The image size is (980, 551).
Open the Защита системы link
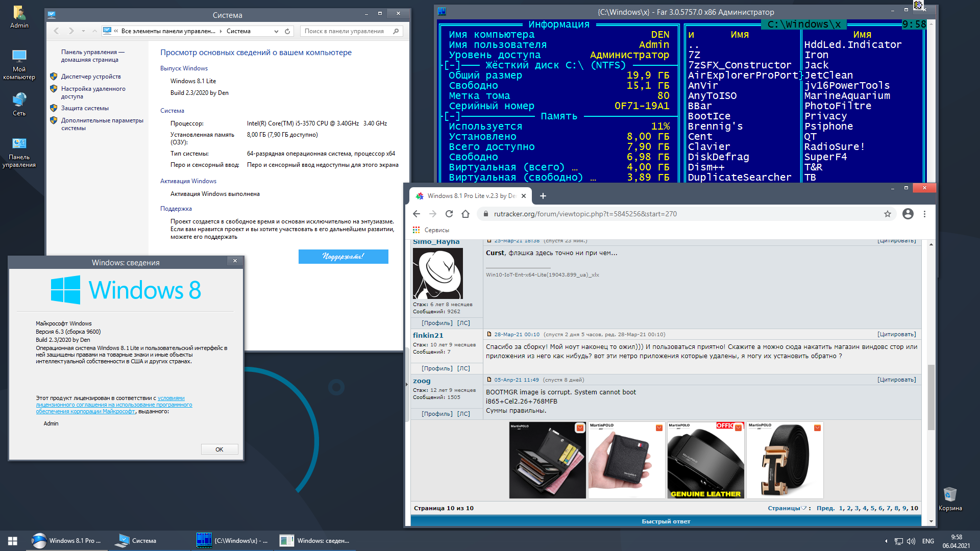click(85, 108)
